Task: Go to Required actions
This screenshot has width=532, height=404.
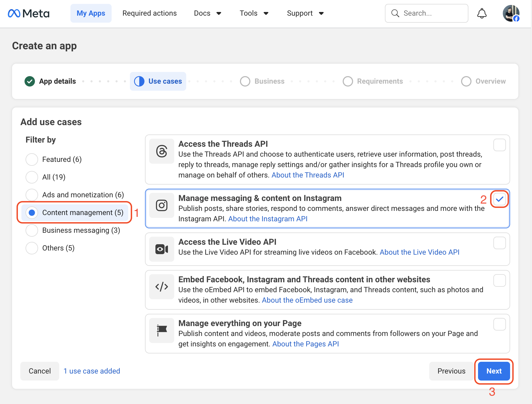Action: tap(149, 13)
